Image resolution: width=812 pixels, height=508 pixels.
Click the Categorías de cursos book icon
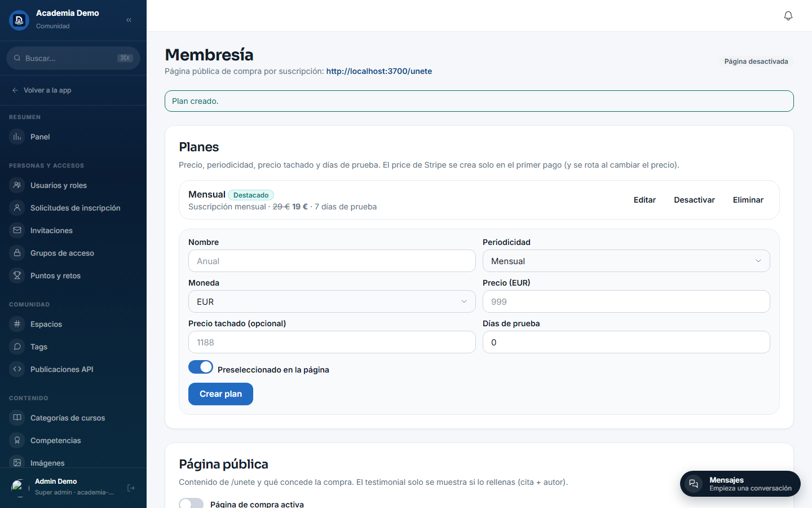point(17,418)
